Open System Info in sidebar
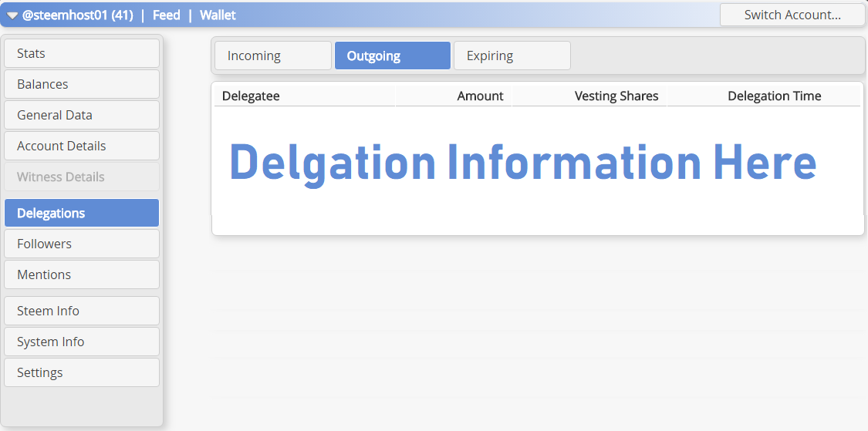Screen dimensions: 868x431 82,342
